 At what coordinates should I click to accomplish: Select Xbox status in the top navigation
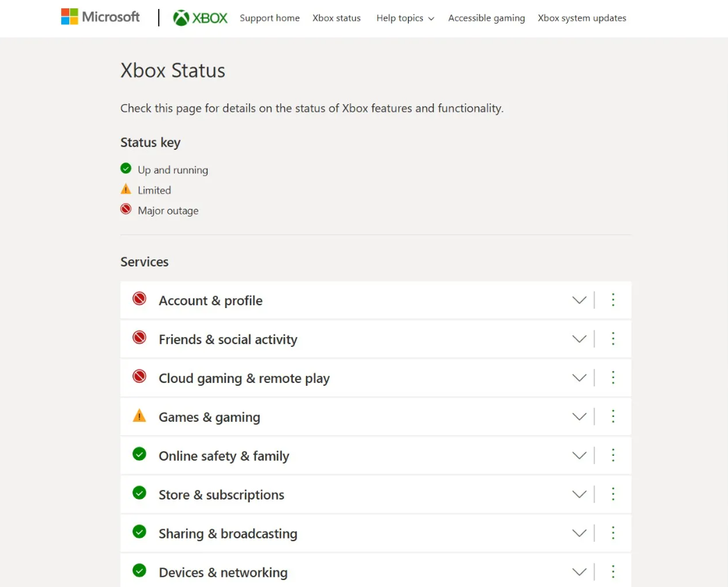click(x=337, y=18)
